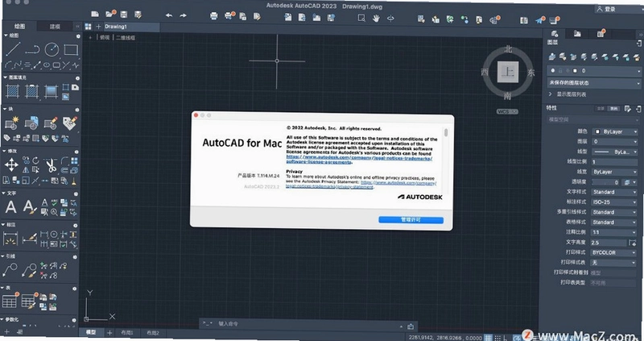
Task: Click the Insert Block icon
Action: [x=31, y=123]
